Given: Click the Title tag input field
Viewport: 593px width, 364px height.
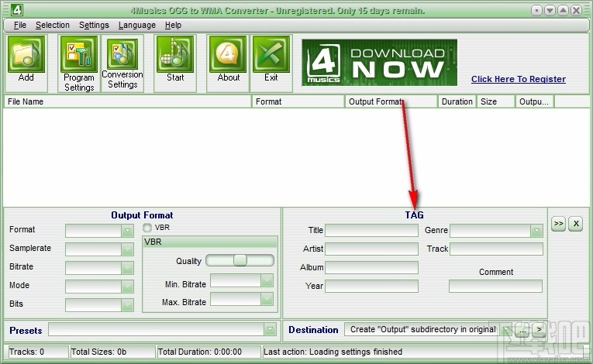Looking at the screenshot, I should coord(372,230).
